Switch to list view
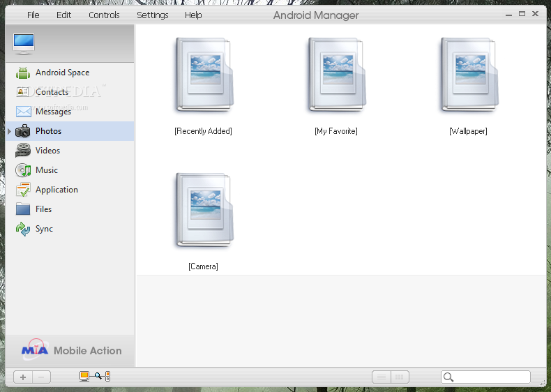The width and height of the screenshot is (551, 392). [x=382, y=377]
